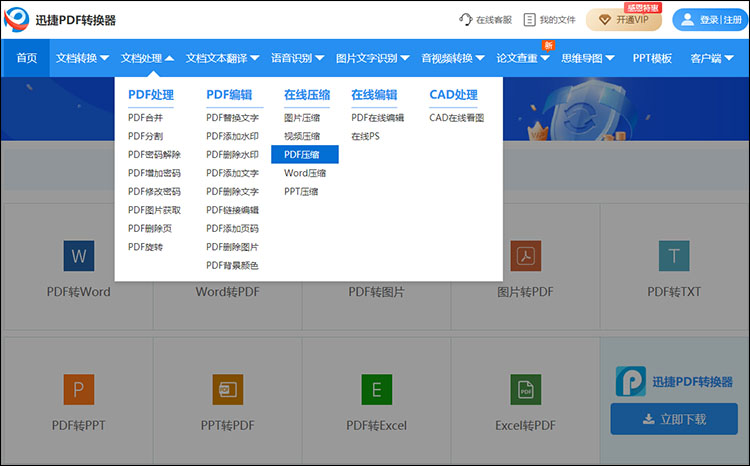Click the 图片转PDF red PDF icon

(x=525, y=256)
